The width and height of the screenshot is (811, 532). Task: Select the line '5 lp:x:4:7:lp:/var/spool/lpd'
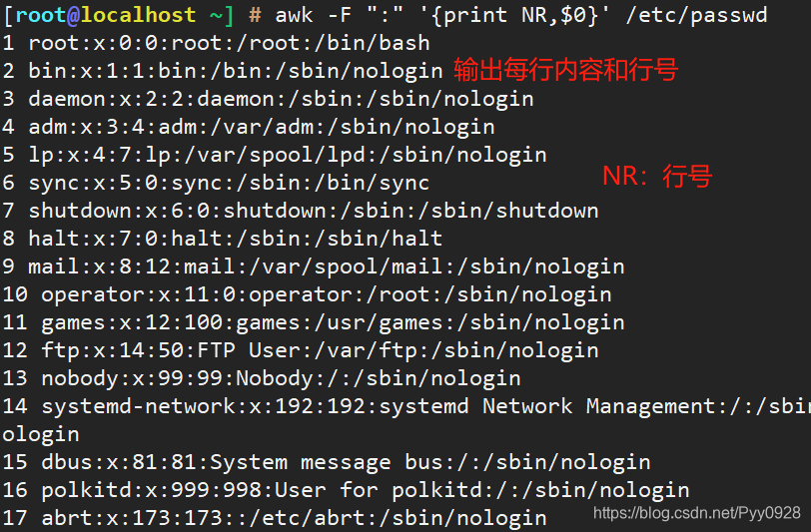point(274,155)
